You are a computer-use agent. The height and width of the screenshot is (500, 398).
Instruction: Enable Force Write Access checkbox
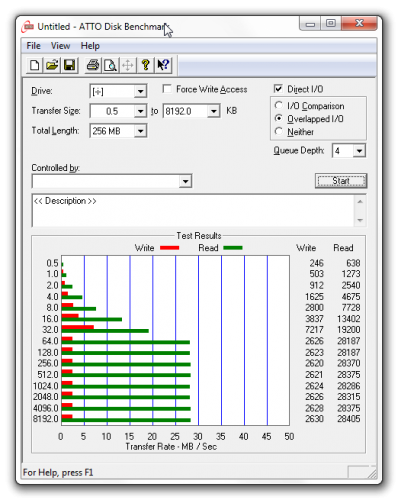pyautogui.click(x=167, y=89)
